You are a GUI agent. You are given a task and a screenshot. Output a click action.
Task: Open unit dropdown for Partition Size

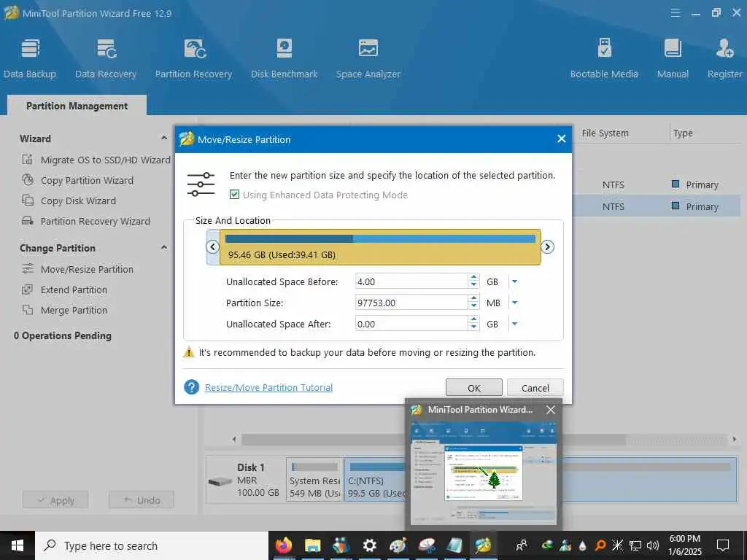coord(514,303)
